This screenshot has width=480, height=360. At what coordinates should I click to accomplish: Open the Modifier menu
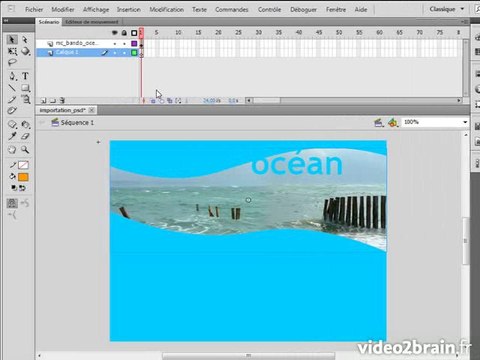(63, 9)
